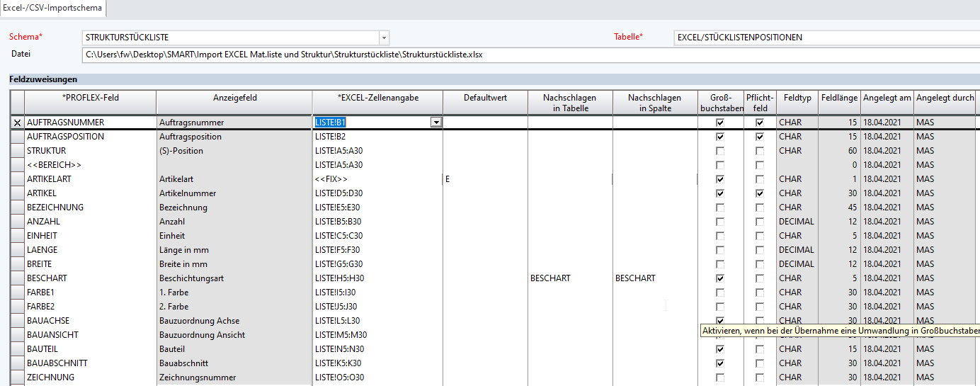Select the ZEICHNUNG field row
This screenshot has height=386, width=980.
point(91,378)
